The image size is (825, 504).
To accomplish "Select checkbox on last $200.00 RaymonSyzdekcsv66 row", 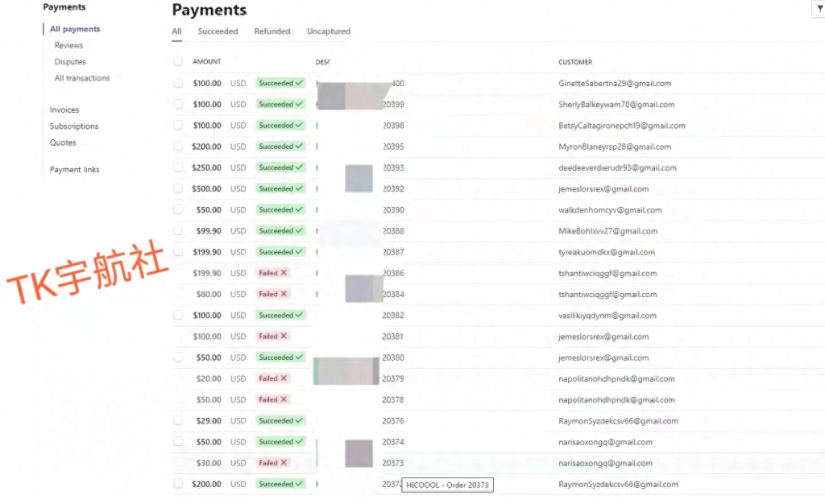I will [x=178, y=484].
